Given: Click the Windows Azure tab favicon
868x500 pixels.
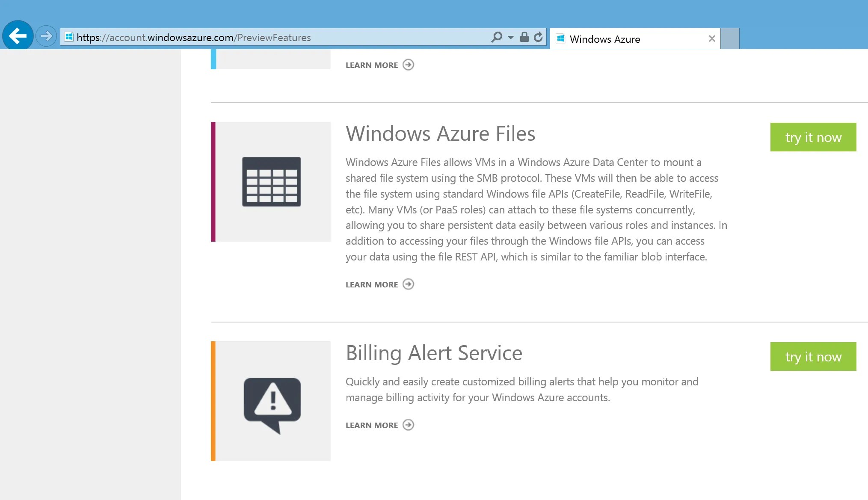Looking at the screenshot, I should [x=560, y=39].
